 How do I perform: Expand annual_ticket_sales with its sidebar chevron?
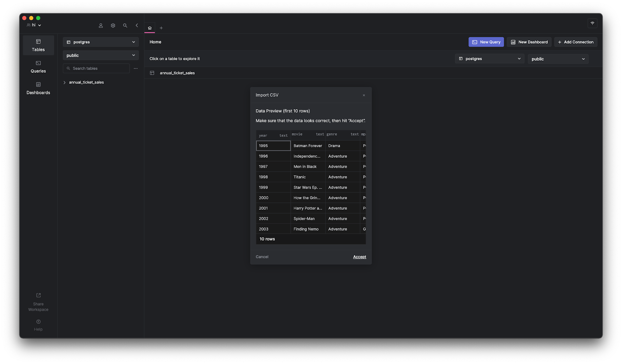(65, 82)
